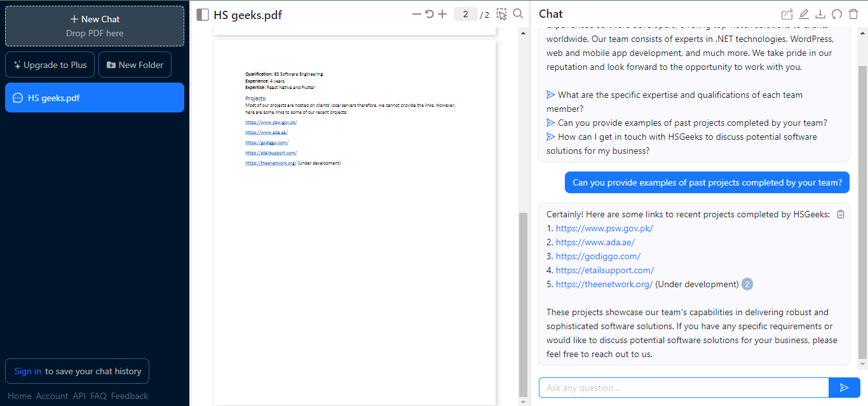Toggle the PDF sidebar panel icon
Viewport: 868px width, 406px height.
click(x=203, y=15)
